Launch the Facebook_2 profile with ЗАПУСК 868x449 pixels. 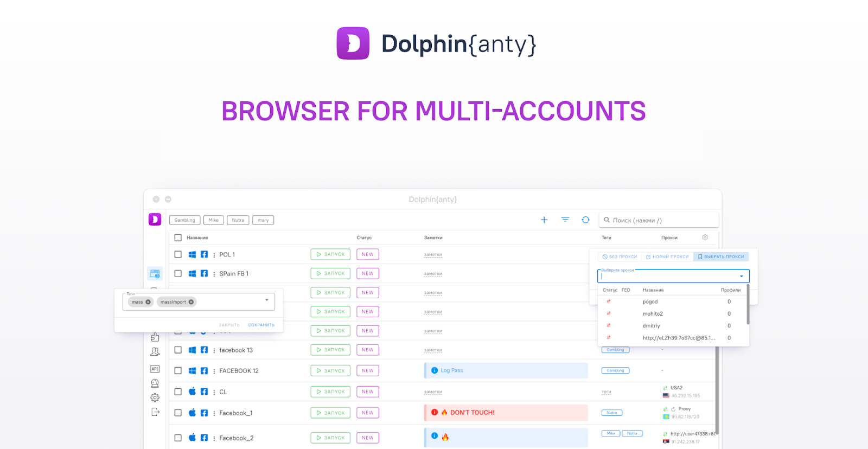point(330,438)
